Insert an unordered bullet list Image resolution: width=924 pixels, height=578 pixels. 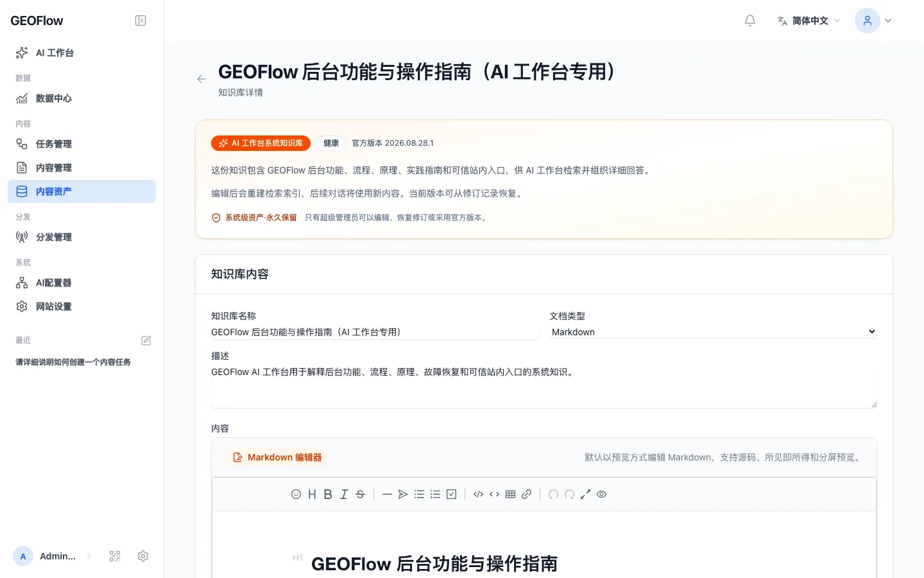coord(419,495)
